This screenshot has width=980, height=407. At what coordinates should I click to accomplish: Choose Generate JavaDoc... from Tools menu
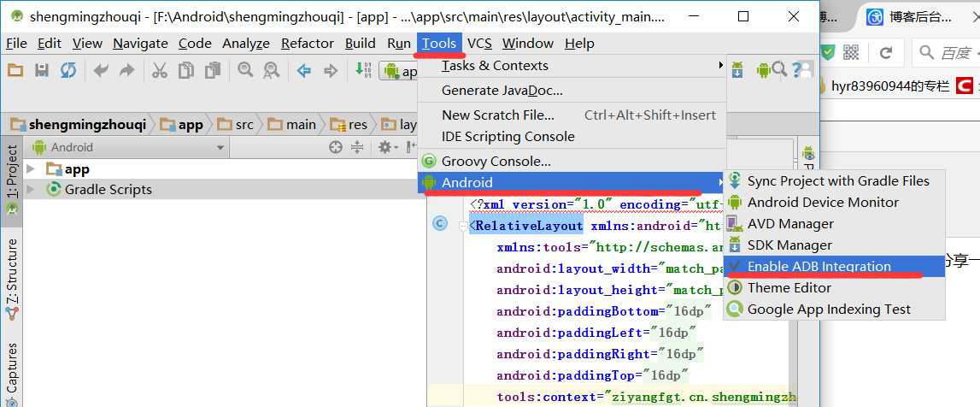572,91
